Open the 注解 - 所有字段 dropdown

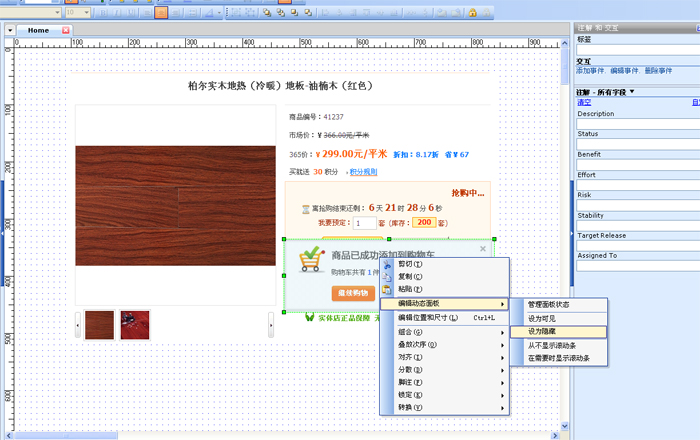pyautogui.click(x=632, y=91)
